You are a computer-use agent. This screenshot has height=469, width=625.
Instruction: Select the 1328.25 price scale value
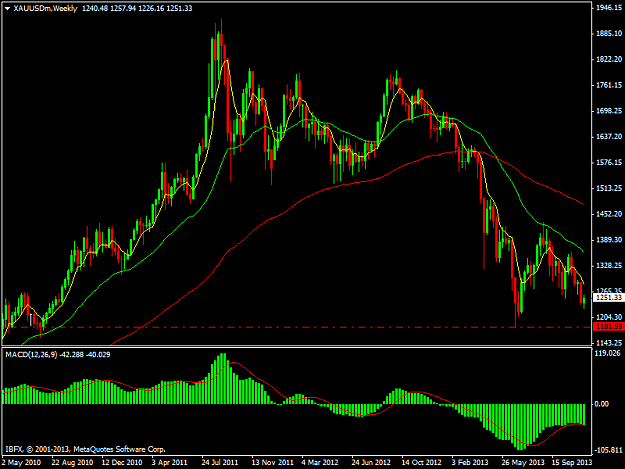(x=609, y=265)
